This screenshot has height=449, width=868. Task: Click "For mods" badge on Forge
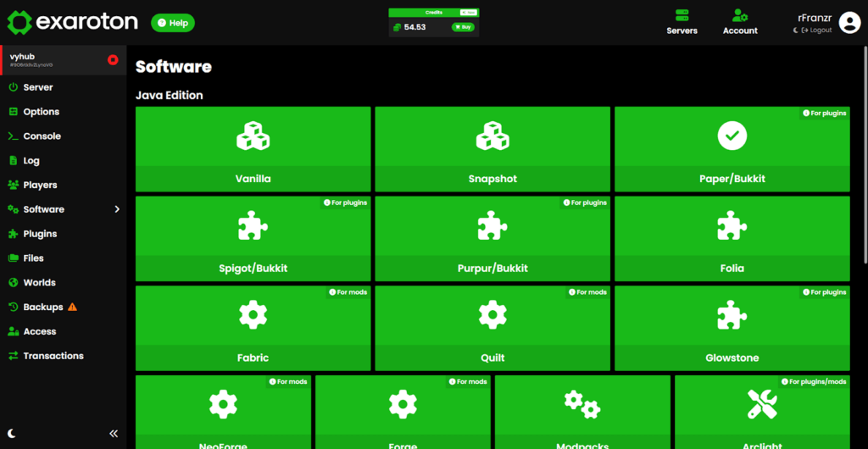pyautogui.click(x=468, y=381)
